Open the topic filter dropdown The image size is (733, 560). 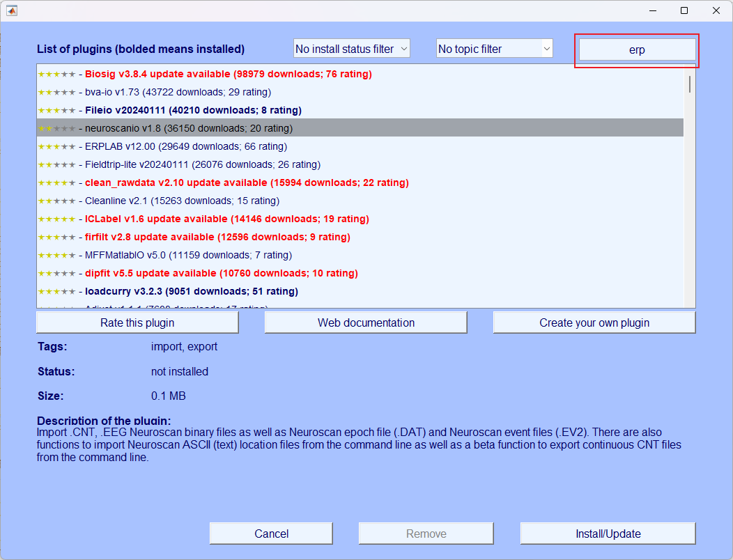(494, 49)
